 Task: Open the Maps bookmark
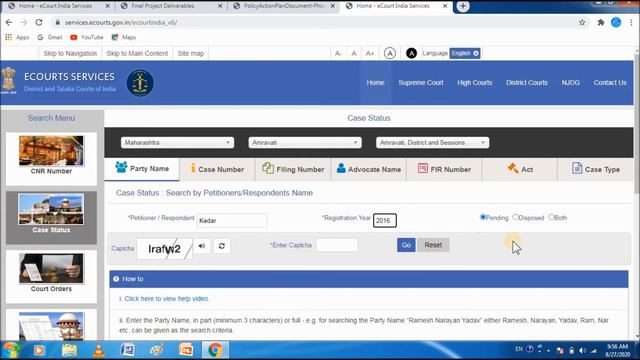(x=124, y=37)
